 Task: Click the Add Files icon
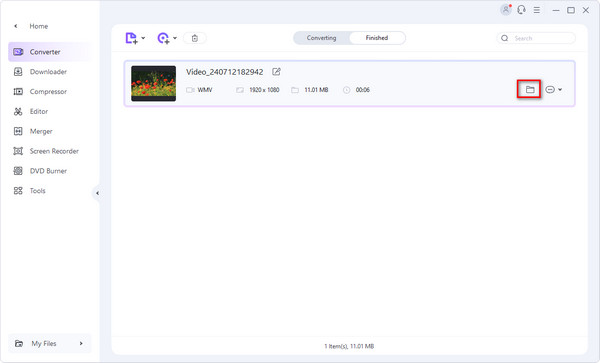tap(131, 38)
